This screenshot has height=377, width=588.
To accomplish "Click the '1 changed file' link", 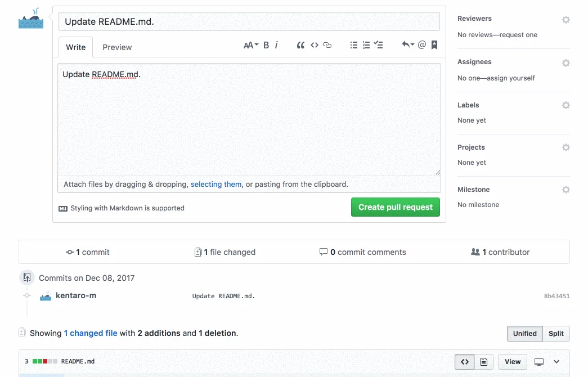I will coord(91,333).
